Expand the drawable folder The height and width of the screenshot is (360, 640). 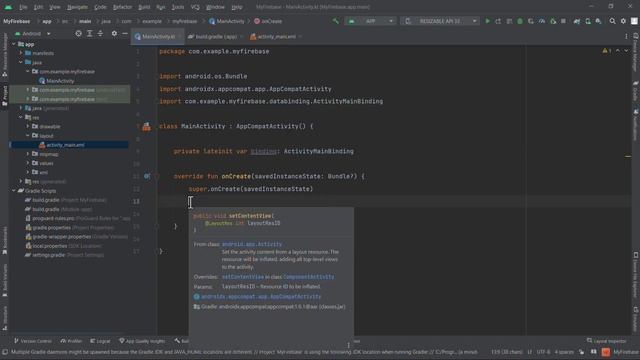[x=28, y=127]
